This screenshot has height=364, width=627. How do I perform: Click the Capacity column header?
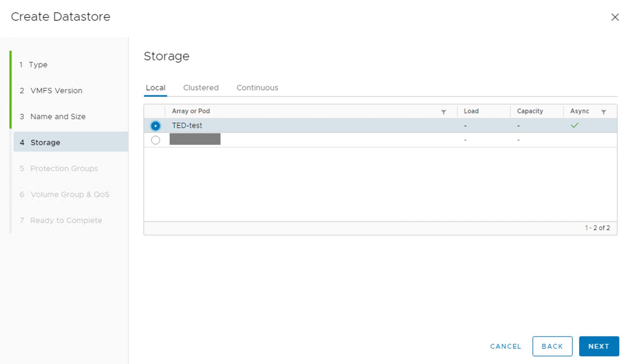click(530, 111)
